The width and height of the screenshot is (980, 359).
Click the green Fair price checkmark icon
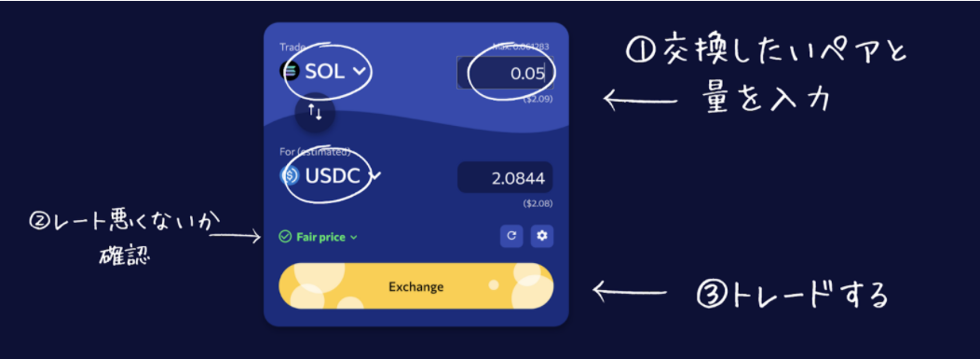click(285, 237)
